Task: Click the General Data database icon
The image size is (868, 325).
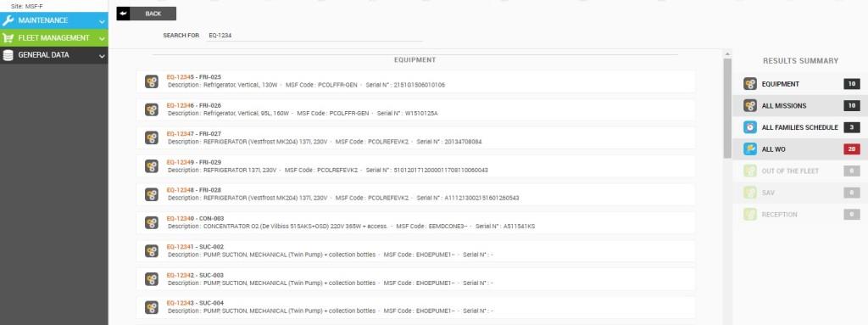Action: click(8, 55)
